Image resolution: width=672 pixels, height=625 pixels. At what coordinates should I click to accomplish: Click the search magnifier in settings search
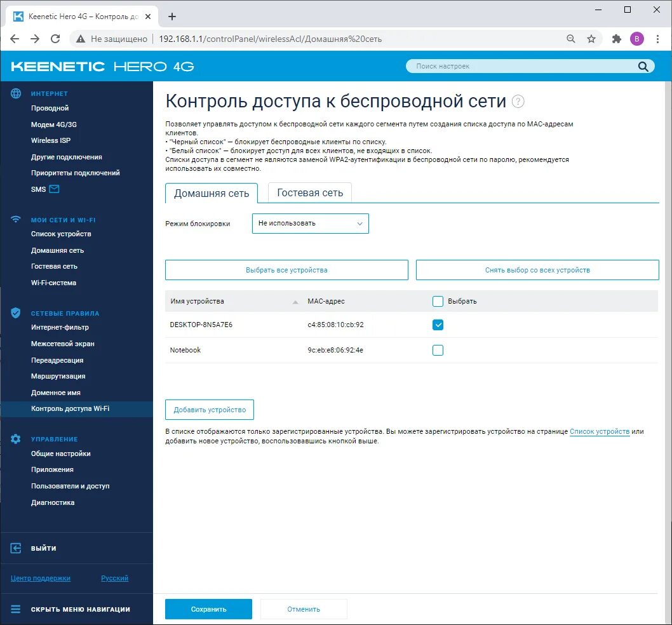(x=643, y=67)
